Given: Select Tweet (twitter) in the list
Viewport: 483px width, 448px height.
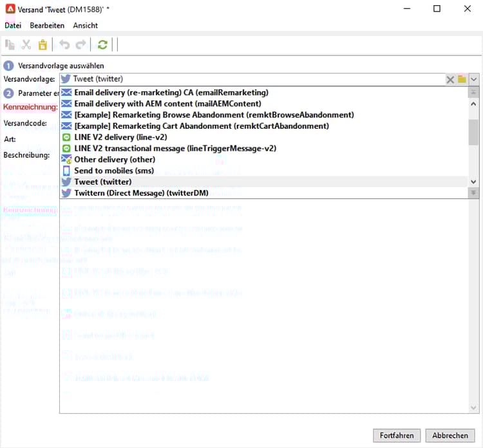Looking at the screenshot, I should click(x=263, y=182).
